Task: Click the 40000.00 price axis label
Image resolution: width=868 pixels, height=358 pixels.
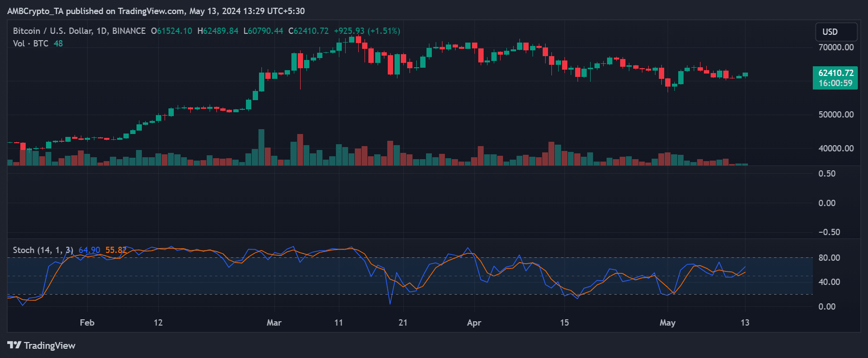Action: pyautogui.click(x=836, y=149)
